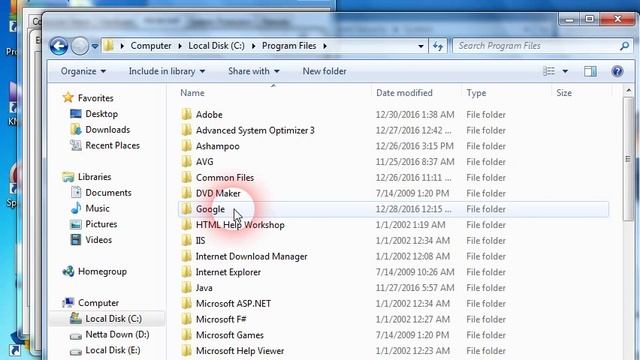Expand arrow after Computer breadcrumb
Screen dimensions: 640x360
pos(180,46)
